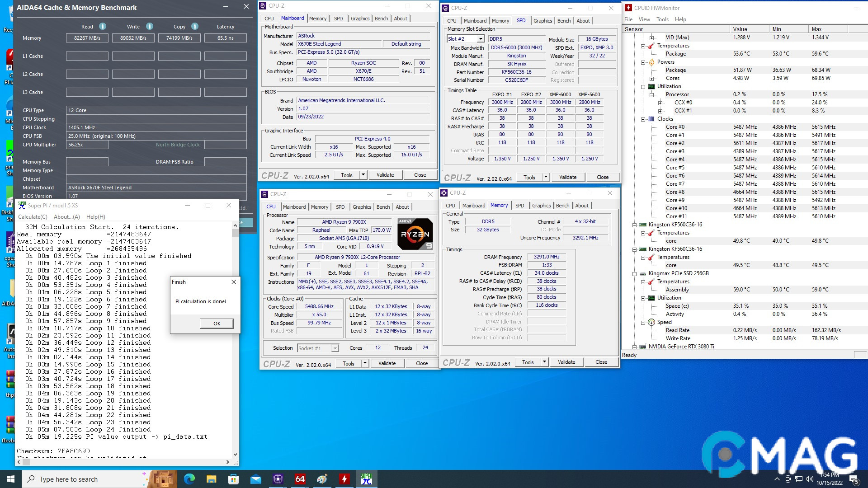Click the Super PI vertical scrollbar thumb
Screen dimensions: 868x488
(235, 233)
